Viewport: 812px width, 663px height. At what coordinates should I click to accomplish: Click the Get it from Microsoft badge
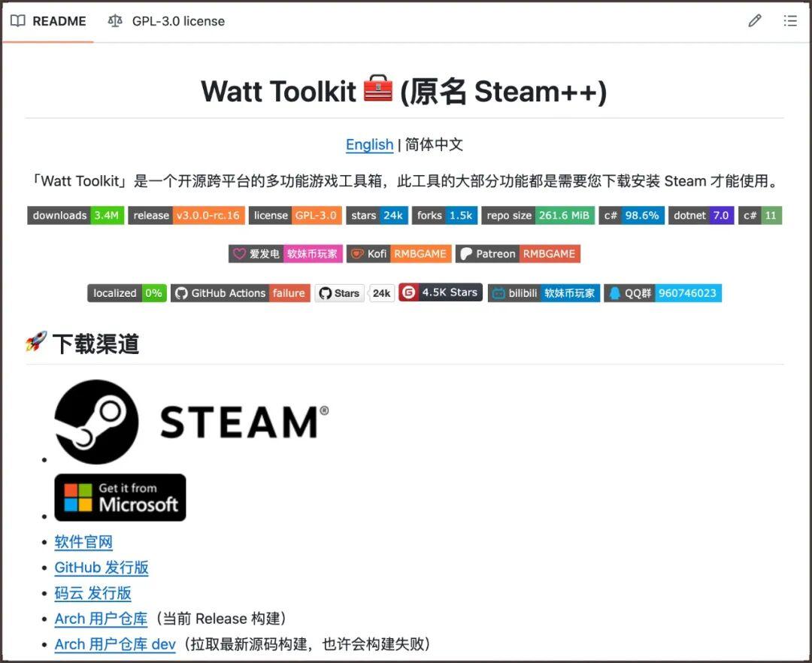120,498
